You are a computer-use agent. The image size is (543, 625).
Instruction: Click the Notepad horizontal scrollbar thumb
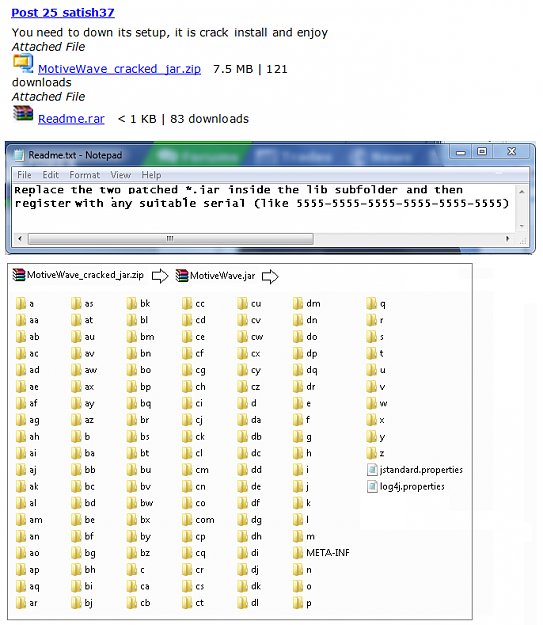pyautogui.click(x=171, y=239)
